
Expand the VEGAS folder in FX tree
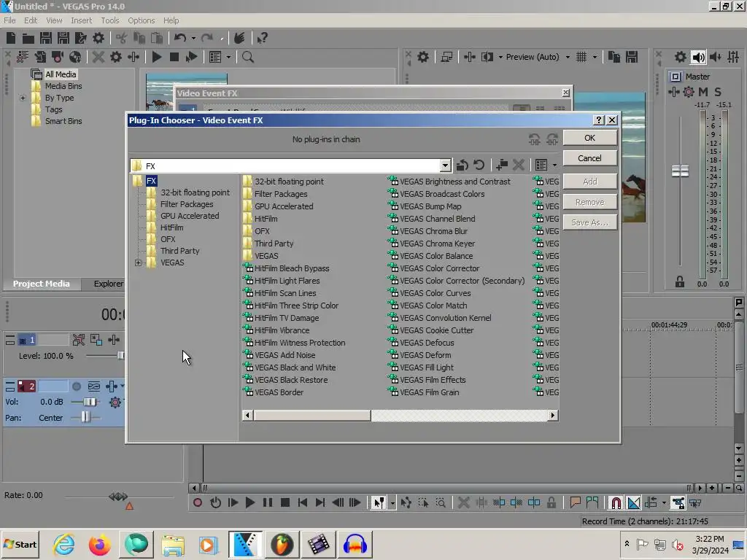point(138,262)
